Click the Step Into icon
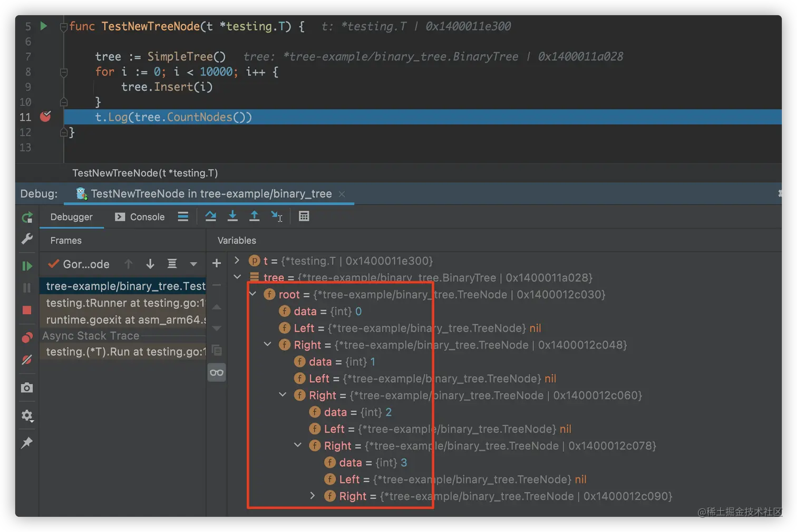Screen dimensions: 797x532 tap(232, 216)
